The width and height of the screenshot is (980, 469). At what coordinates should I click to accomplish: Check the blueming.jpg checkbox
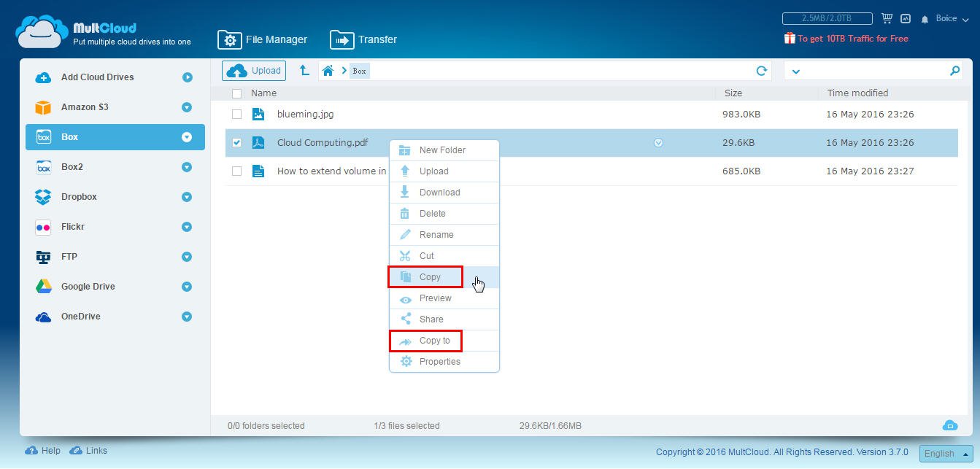pyautogui.click(x=236, y=114)
